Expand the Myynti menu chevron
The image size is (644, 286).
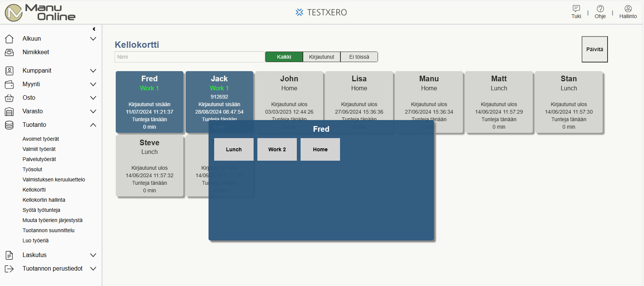(93, 84)
